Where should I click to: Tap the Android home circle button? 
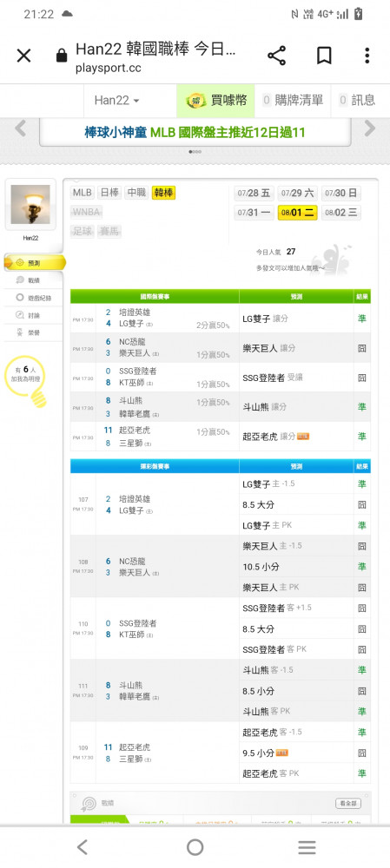[x=195, y=847]
